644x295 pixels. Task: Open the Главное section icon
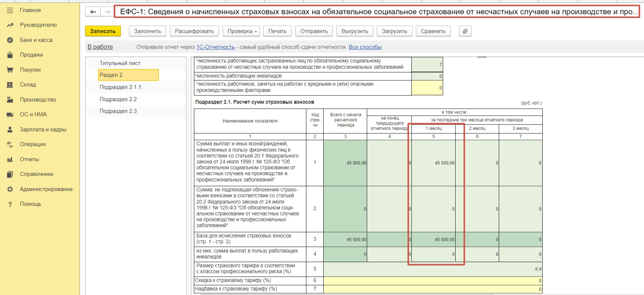pos(10,10)
